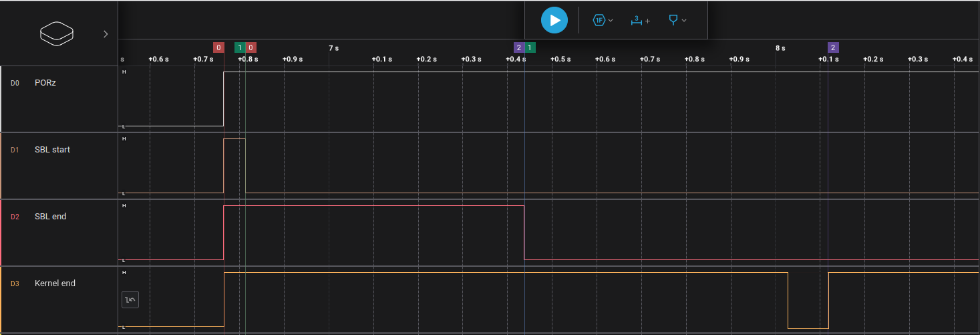Screen dimensions: 980x335
Task: Click the D0 channel label
Action: [15, 83]
